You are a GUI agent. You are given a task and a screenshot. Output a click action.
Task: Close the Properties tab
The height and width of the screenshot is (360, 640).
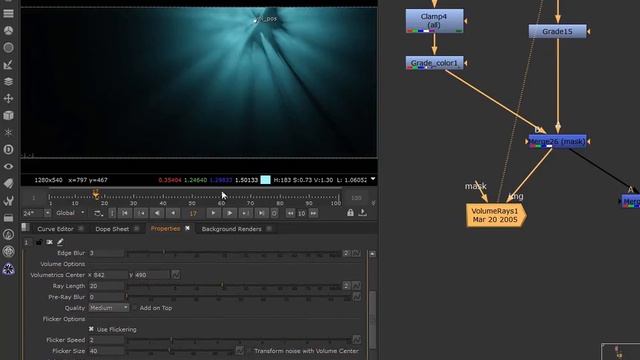pyautogui.click(x=187, y=228)
